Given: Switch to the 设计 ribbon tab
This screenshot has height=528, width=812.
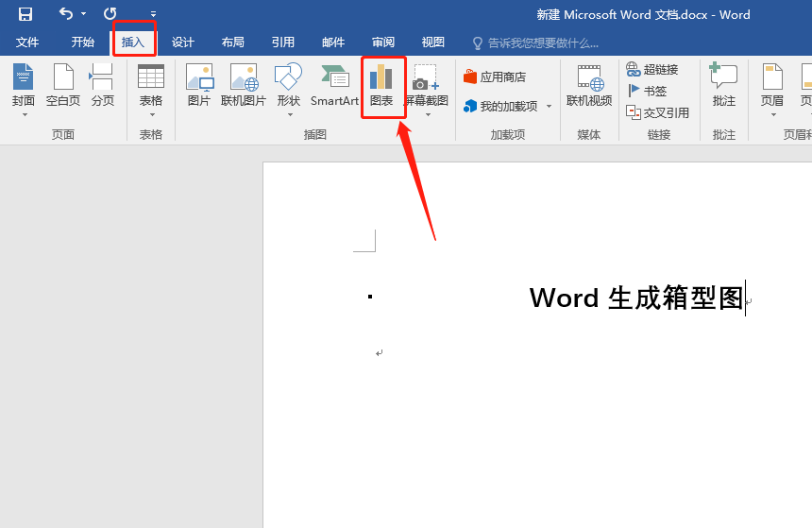Looking at the screenshot, I should coord(182,43).
